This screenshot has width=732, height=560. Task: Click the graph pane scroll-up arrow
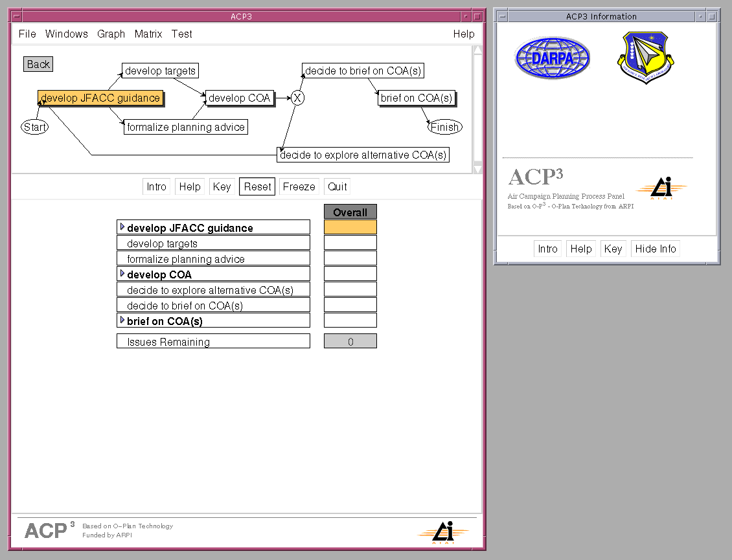coord(478,50)
